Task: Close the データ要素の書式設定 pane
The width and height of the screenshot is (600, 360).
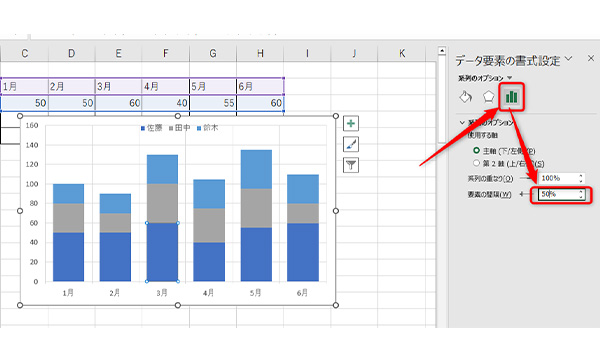Action: pyautogui.click(x=591, y=58)
